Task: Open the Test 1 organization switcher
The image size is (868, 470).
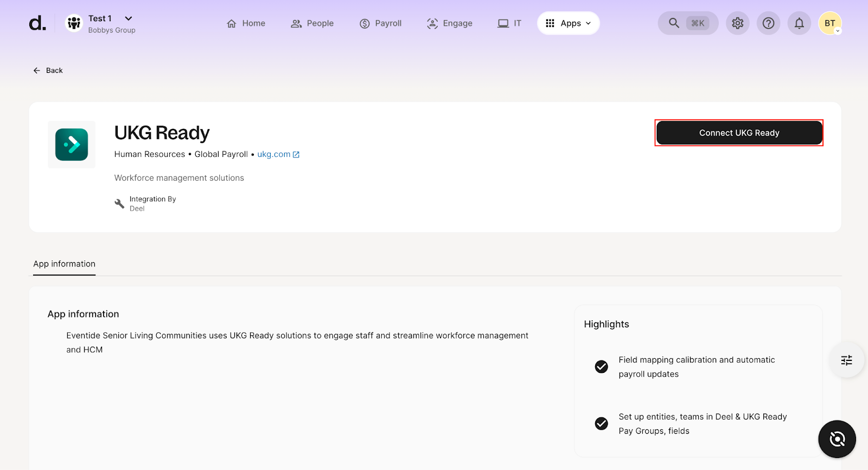Action: (110, 18)
